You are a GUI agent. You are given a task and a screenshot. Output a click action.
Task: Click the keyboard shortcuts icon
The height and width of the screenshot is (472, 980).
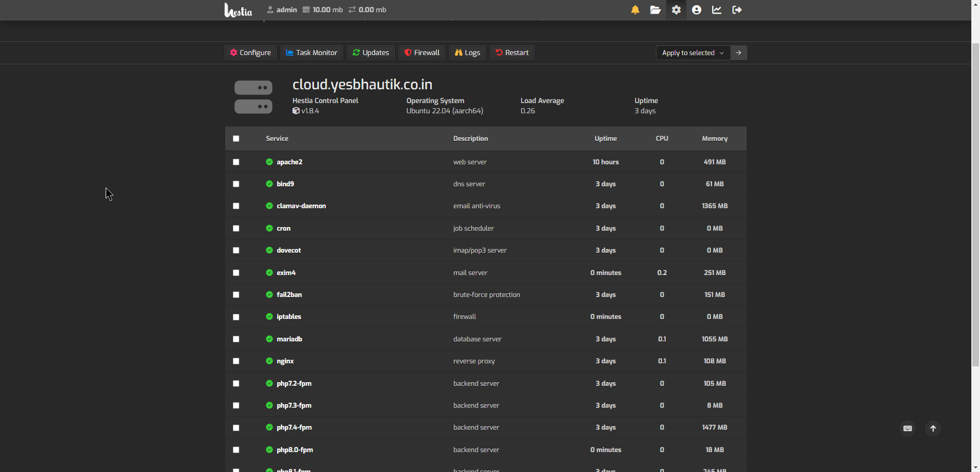tap(908, 429)
